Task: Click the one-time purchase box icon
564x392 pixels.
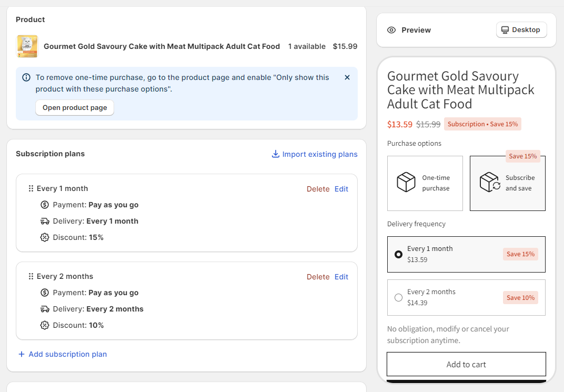Action: pyautogui.click(x=406, y=182)
